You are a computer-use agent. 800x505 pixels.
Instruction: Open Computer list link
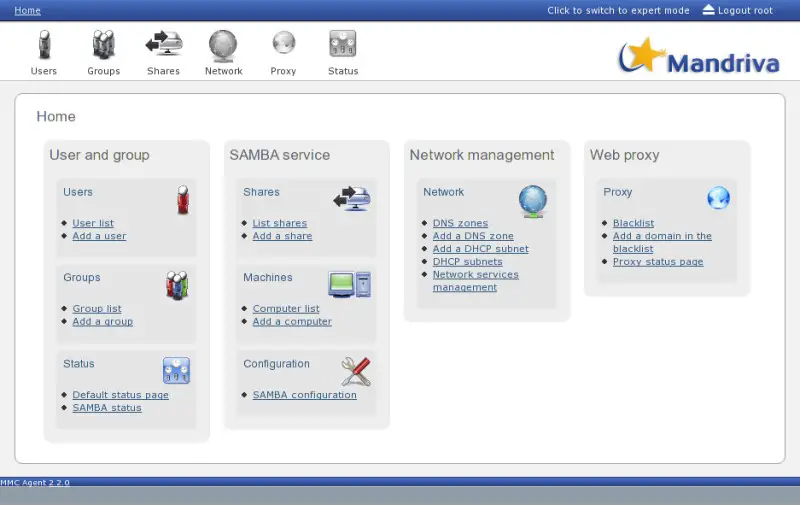[286, 309]
